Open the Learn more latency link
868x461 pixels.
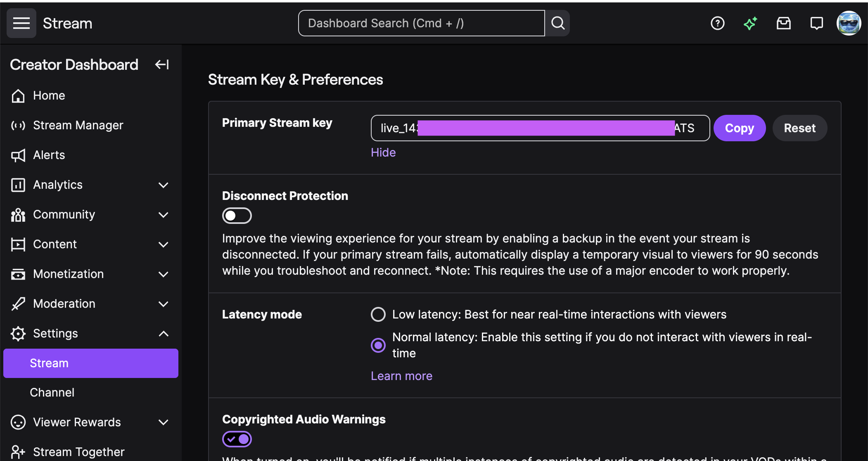click(401, 376)
